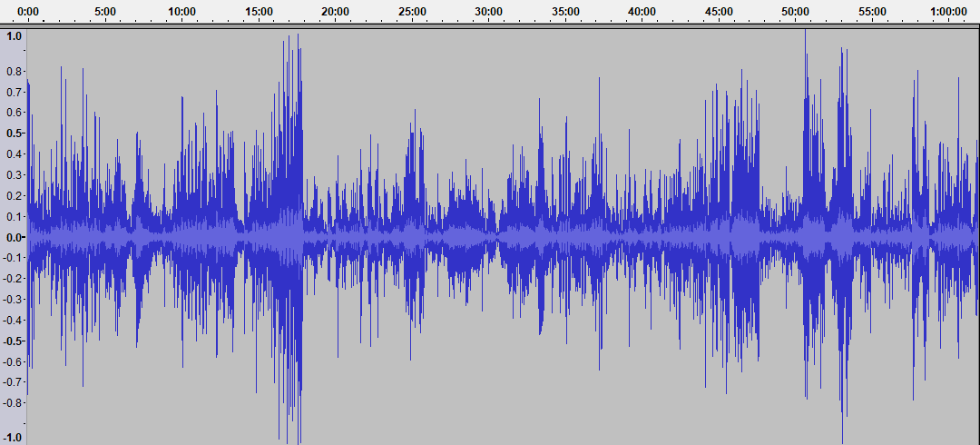Click the 1.0 label on the vertical scale

[x=15, y=36]
